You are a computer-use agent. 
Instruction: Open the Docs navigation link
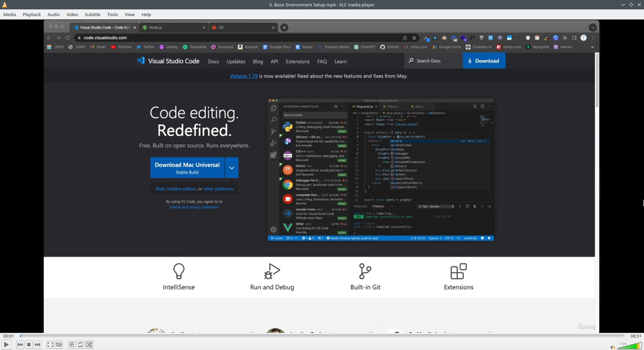[213, 61]
